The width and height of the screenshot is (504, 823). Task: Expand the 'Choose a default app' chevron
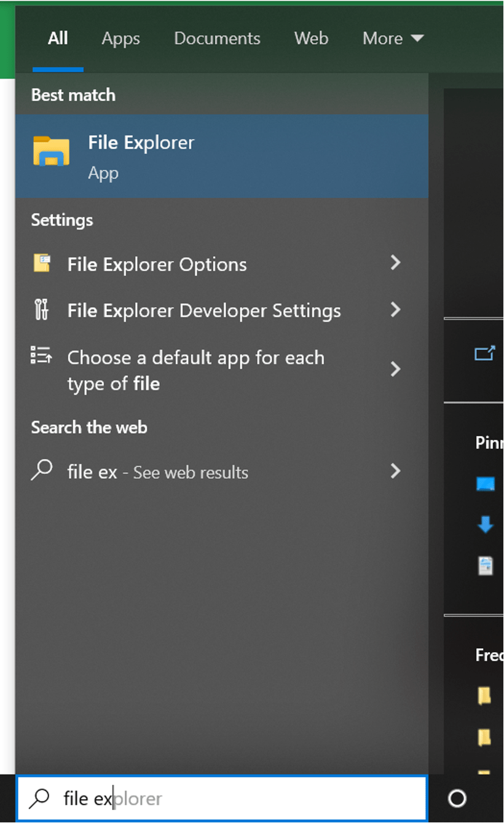[x=396, y=369]
